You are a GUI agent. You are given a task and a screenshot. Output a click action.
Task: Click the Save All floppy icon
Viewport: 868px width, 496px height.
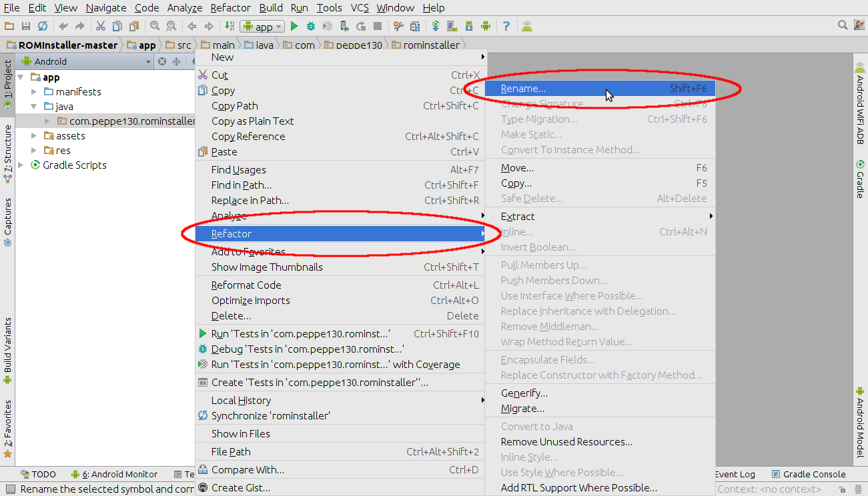coord(26,26)
